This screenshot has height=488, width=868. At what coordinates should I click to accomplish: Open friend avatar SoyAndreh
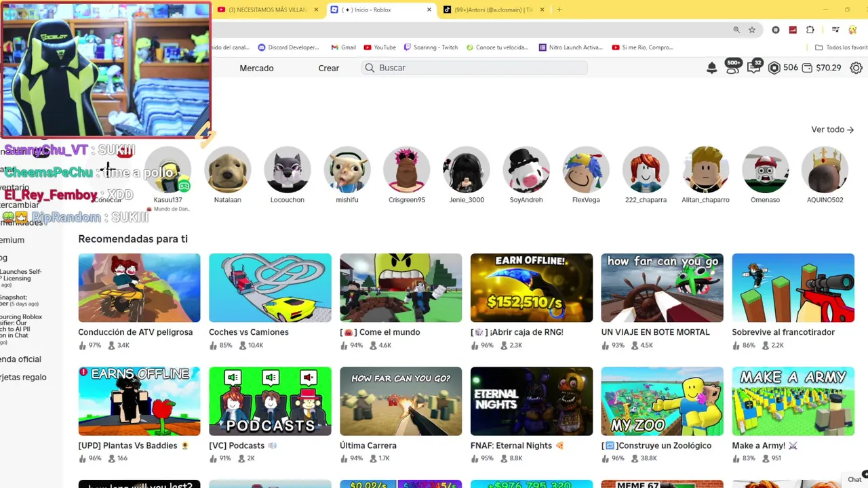526,169
